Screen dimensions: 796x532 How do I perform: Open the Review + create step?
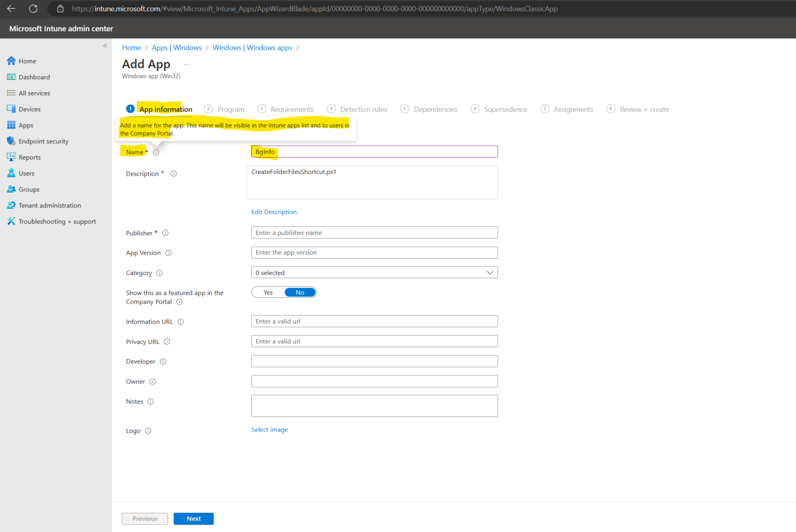[x=644, y=109]
